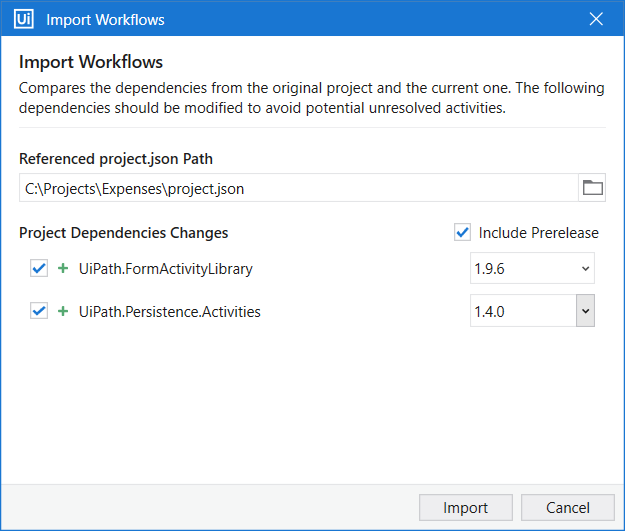Image resolution: width=625 pixels, height=531 pixels.
Task: Click the Import Workflows title bar text
Action: pos(105,20)
